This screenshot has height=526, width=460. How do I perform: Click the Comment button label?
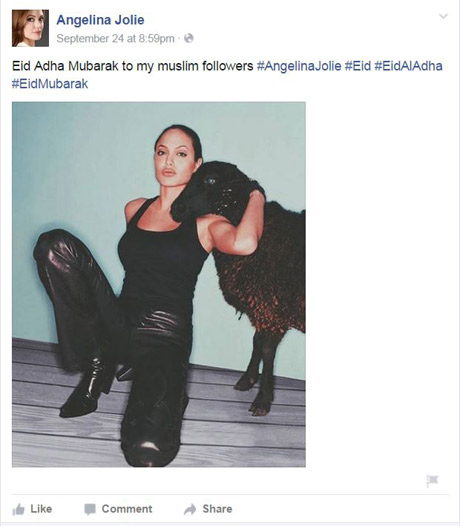[x=127, y=509]
